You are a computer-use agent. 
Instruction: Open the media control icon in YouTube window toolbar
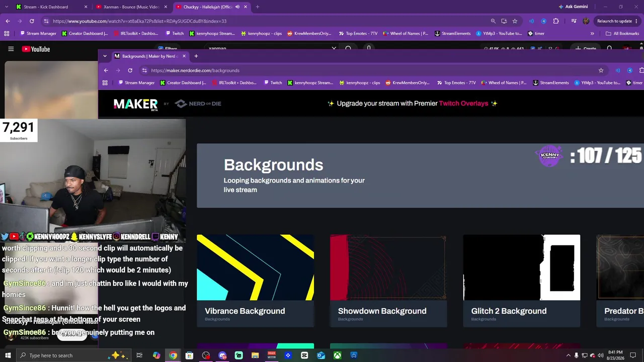click(574, 21)
